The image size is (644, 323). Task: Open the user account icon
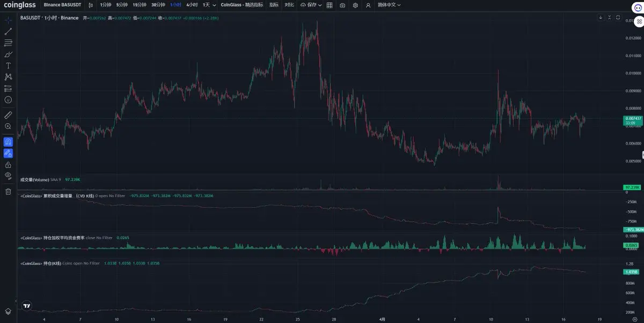tap(368, 5)
